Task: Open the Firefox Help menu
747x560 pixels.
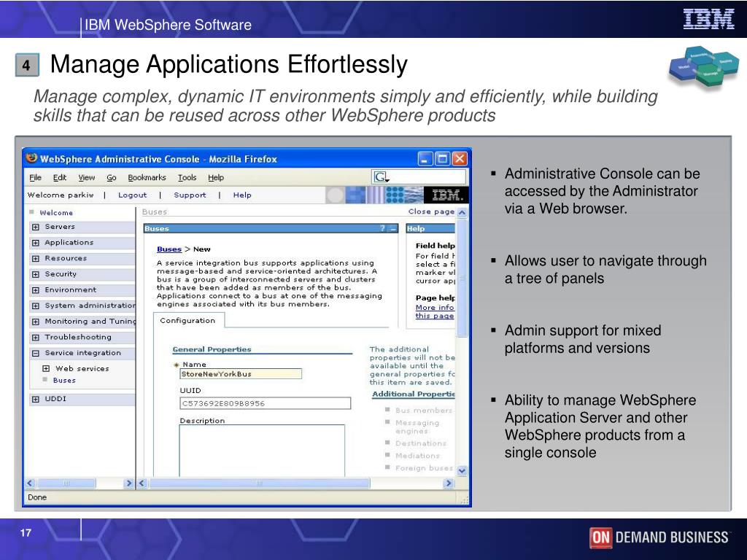Action: click(216, 178)
